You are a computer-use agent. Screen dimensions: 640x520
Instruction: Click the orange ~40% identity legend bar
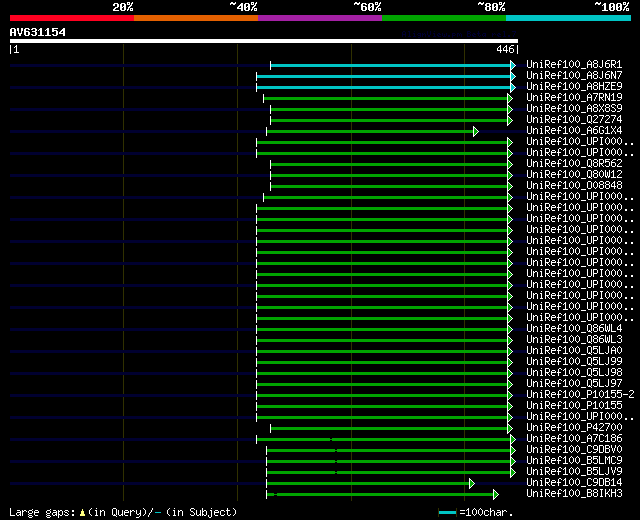click(196, 18)
